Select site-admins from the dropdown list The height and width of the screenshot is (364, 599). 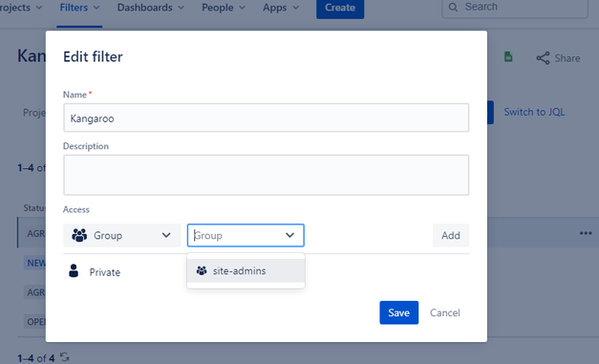(x=246, y=270)
